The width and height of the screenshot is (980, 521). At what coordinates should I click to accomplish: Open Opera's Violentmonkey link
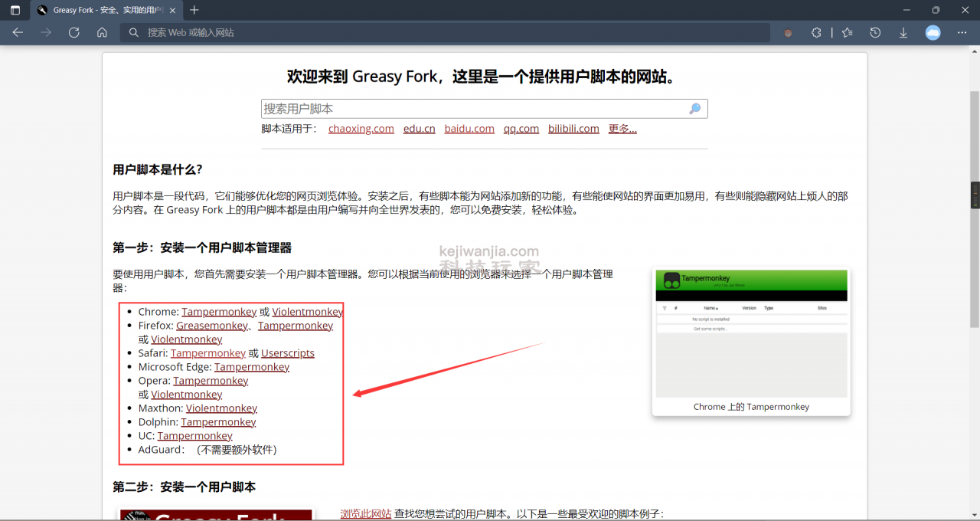(x=187, y=395)
